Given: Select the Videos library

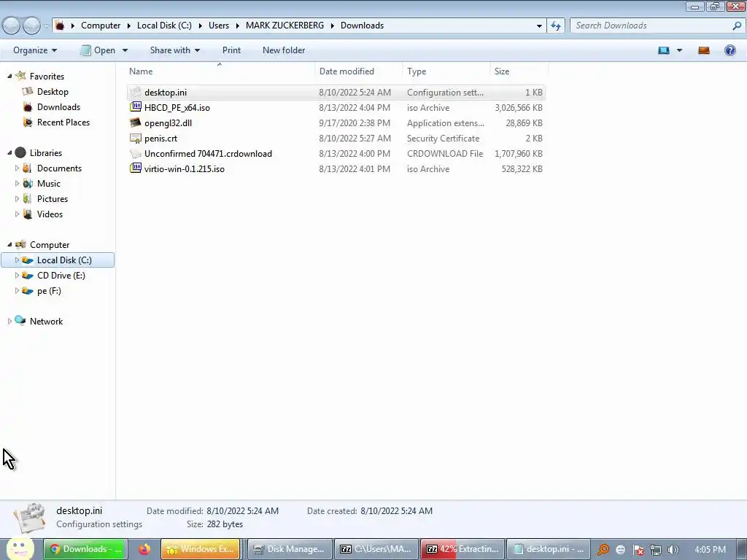Looking at the screenshot, I should pyautogui.click(x=50, y=214).
